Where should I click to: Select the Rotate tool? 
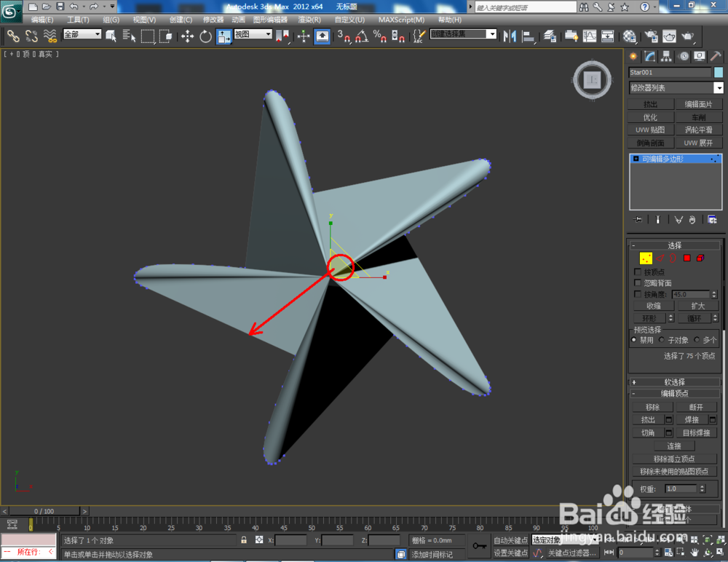pos(205,36)
